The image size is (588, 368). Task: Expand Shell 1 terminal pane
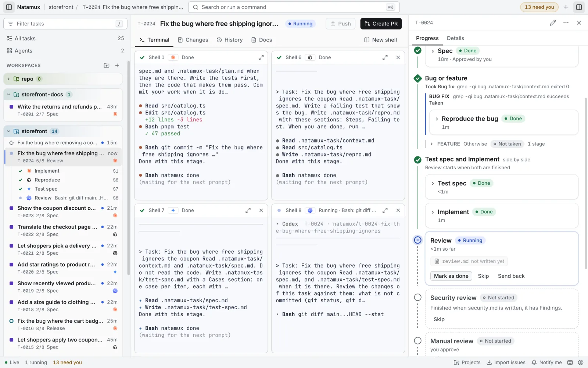[x=261, y=57]
